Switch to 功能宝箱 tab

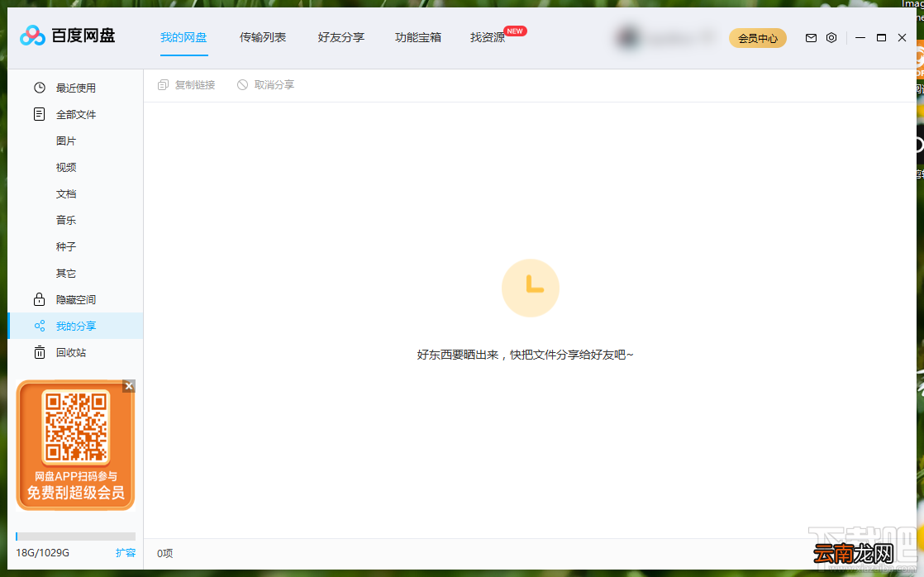pyautogui.click(x=418, y=37)
